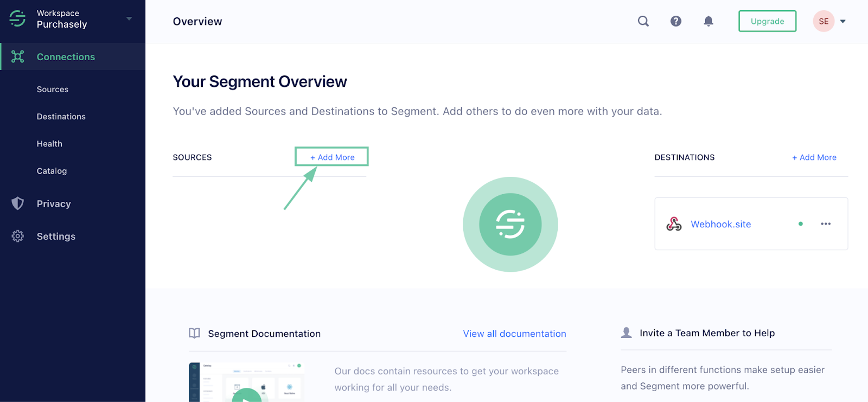Screen dimensions: 868x402
Task: Click the SOURCES section label
Action: point(193,157)
